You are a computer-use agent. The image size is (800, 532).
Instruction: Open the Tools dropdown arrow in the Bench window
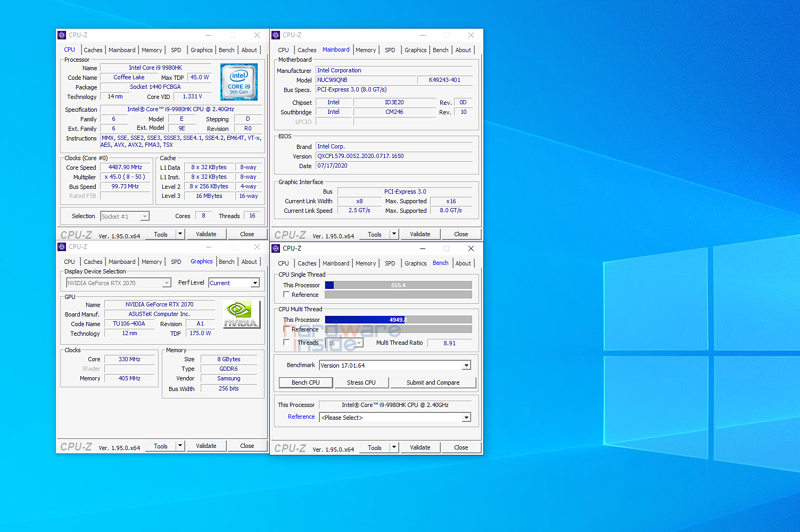(x=394, y=447)
